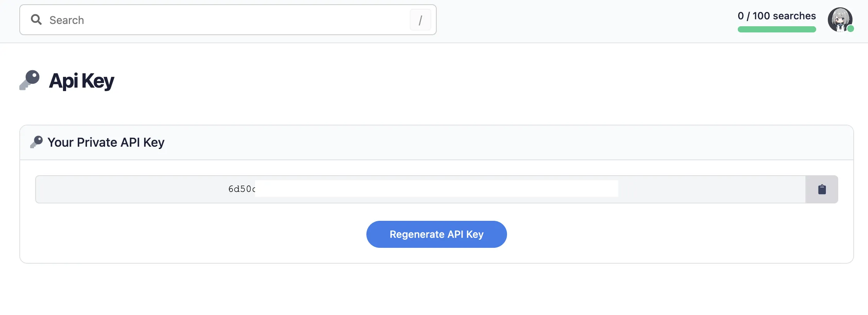Viewport: 868px width, 315px height.
Task: Click the small key icon in panel header
Action: [x=36, y=142]
